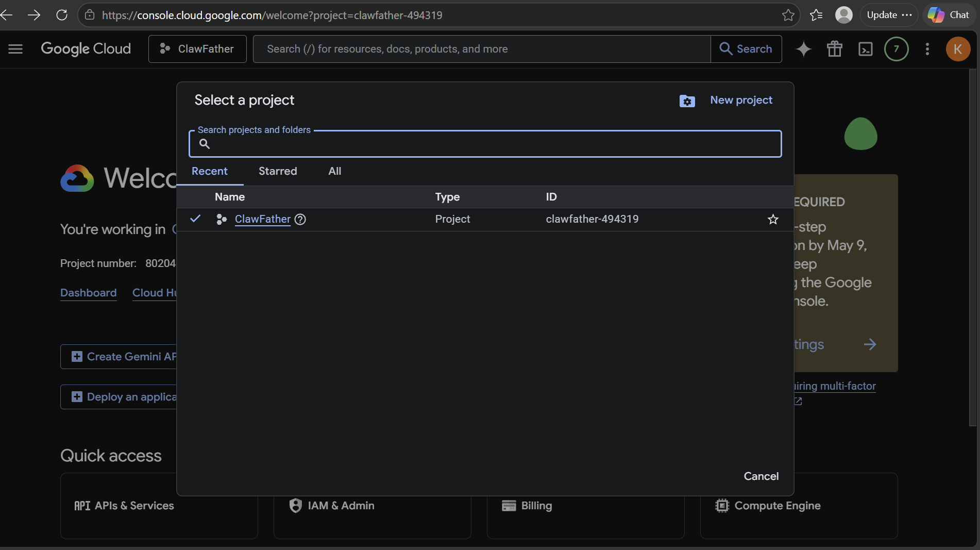Open the account avatar labeled K
980x550 pixels.
958,49
